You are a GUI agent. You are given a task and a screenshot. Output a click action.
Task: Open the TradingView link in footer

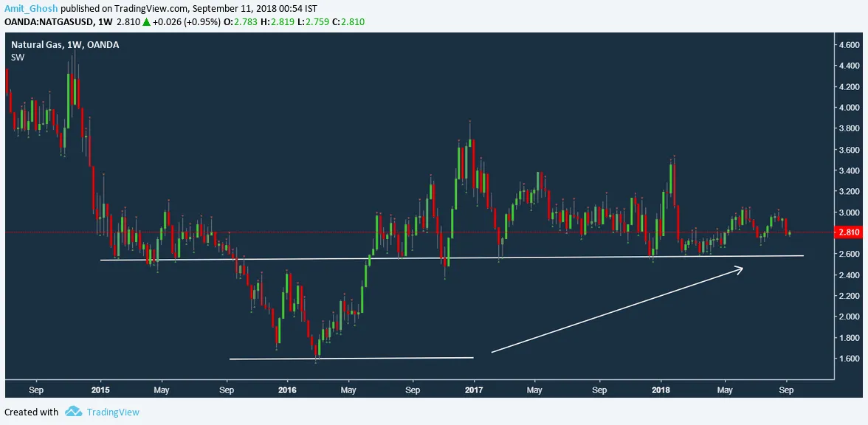(112, 412)
